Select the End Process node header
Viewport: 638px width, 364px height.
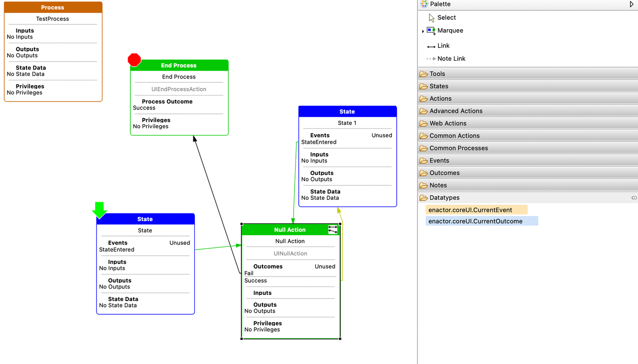coord(179,65)
